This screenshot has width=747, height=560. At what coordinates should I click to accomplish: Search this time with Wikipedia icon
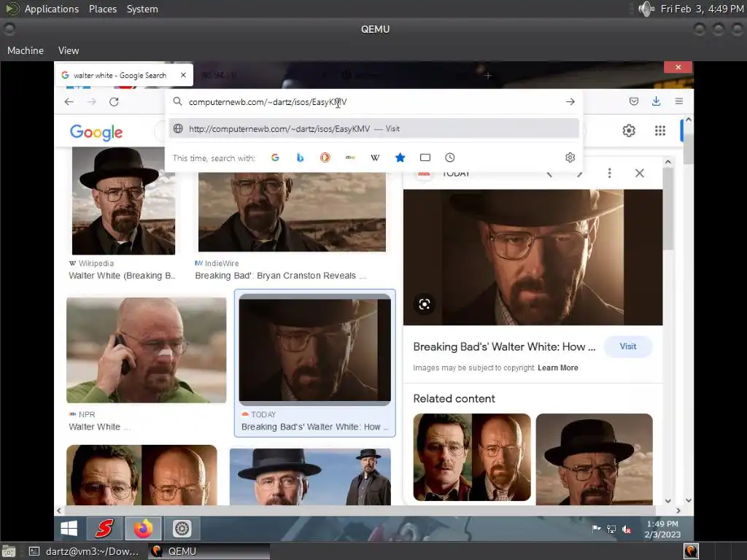[x=375, y=157]
